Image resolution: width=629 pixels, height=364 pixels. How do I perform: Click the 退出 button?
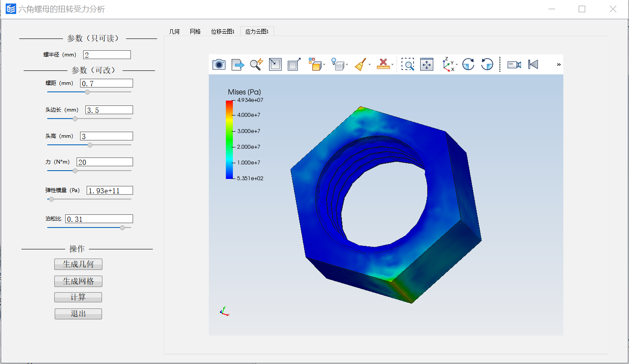tap(78, 314)
